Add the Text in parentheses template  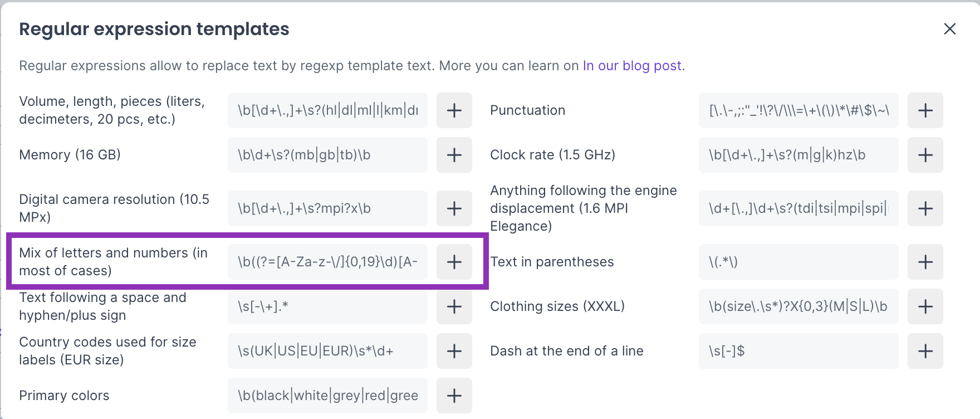click(925, 262)
